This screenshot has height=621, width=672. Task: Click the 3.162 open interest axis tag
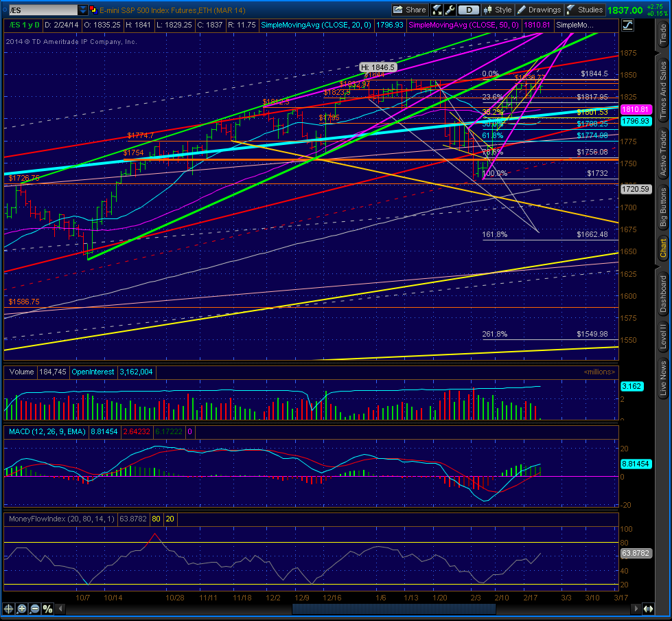coord(632,387)
